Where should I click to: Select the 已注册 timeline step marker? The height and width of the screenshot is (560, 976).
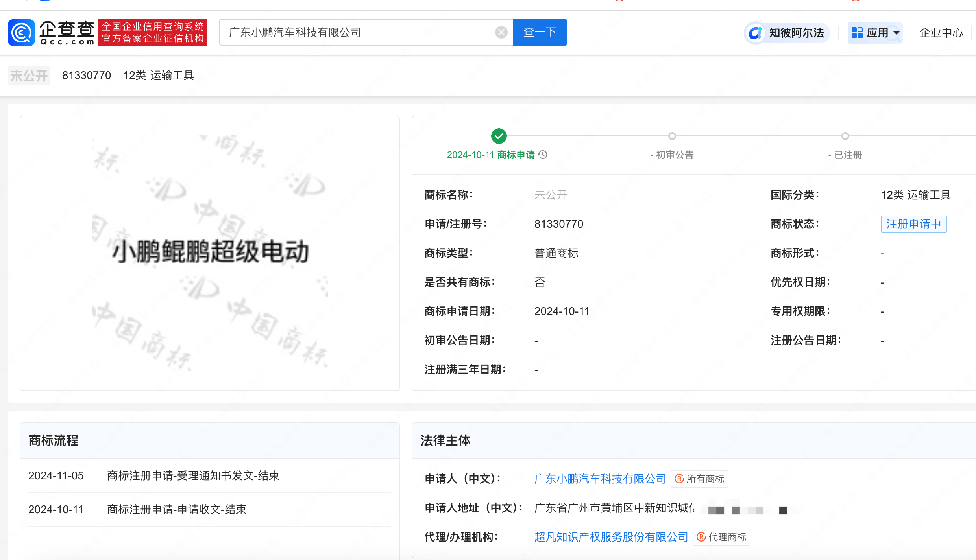point(845,136)
